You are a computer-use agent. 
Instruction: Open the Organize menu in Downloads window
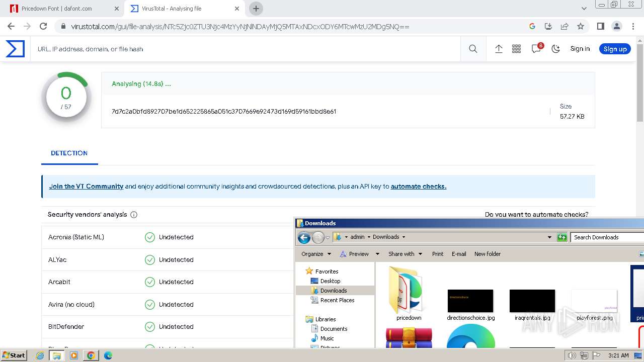pos(316,254)
